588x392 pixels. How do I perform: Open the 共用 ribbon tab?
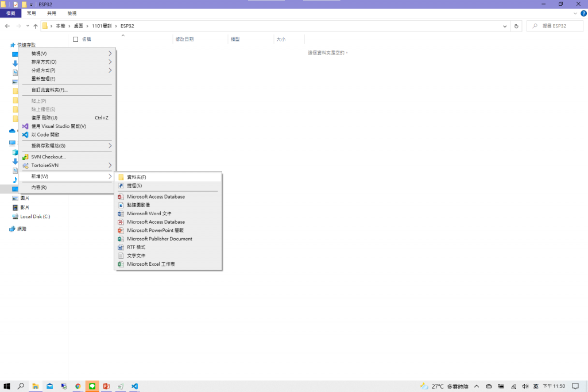(x=51, y=13)
